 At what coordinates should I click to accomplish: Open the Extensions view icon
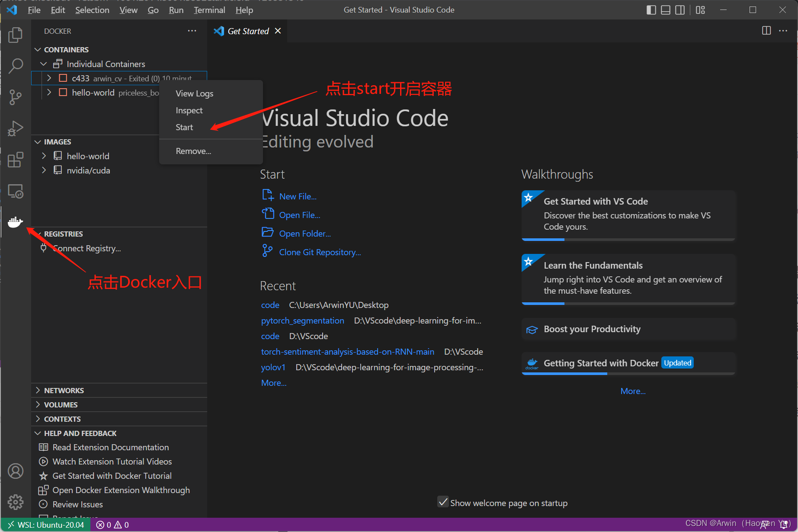(x=16, y=160)
